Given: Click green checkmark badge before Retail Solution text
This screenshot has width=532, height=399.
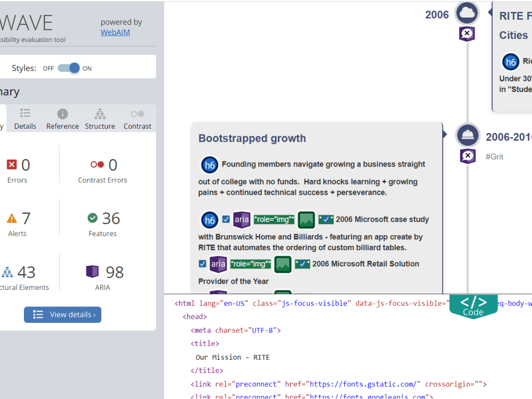Looking at the screenshot, I should click(x=302, y=264).
